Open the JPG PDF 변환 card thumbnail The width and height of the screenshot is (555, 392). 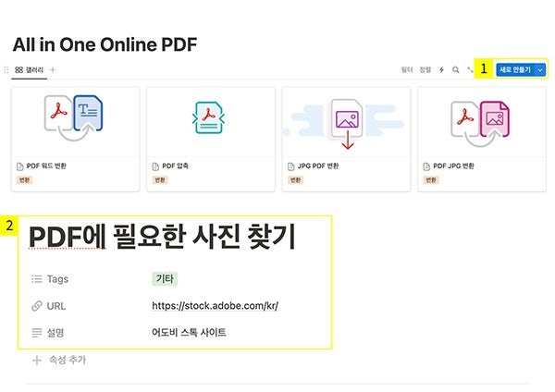(347, 122)
